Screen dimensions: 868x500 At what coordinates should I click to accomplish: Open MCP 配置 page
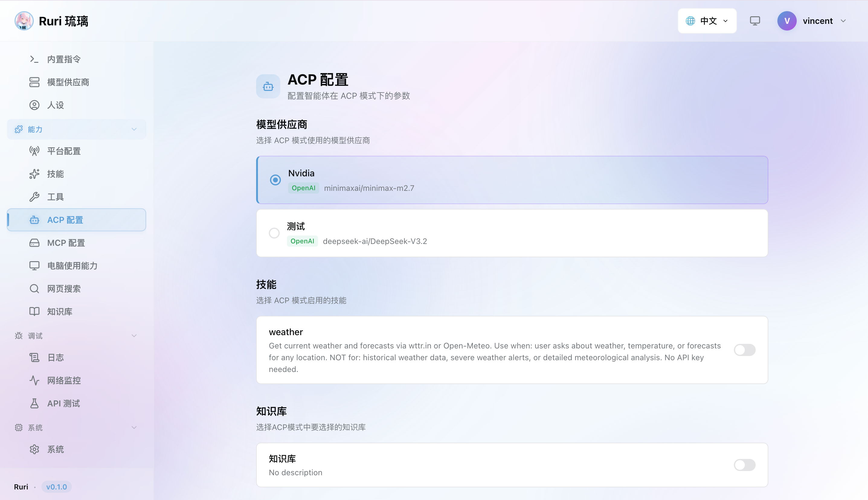click(x=76, y=243)
